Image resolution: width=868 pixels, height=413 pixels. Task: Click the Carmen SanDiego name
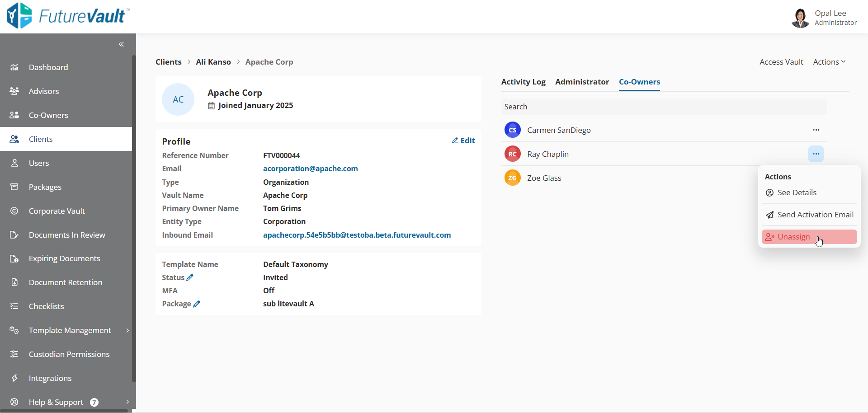(x=559, y=130)
